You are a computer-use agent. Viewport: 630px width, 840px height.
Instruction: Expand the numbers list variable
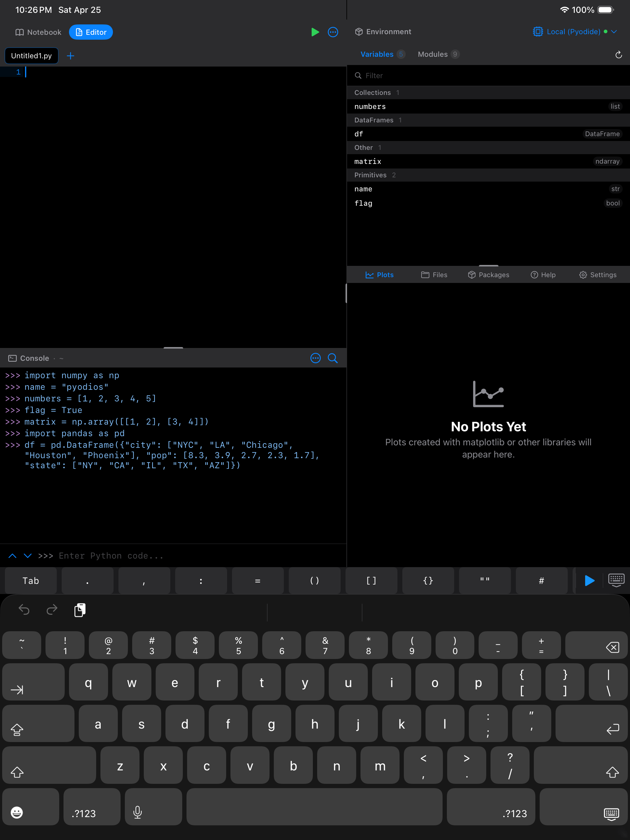488,107
